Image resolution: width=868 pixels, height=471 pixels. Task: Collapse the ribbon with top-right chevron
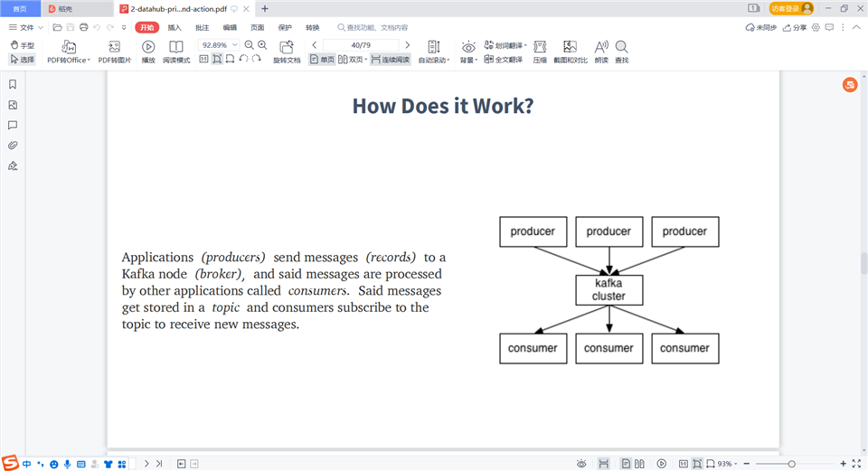(x=856, y=27)
